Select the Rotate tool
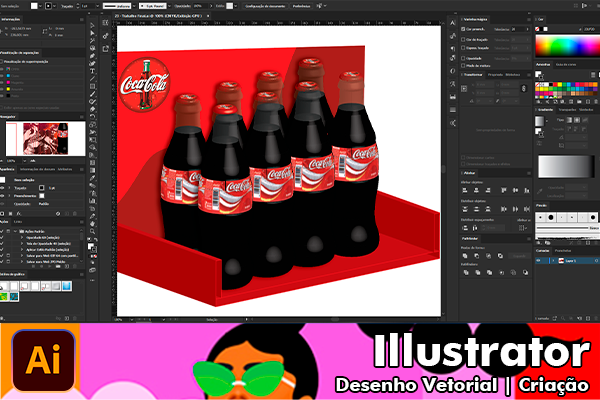Screen dimensions: 600x400 point(92,117)
